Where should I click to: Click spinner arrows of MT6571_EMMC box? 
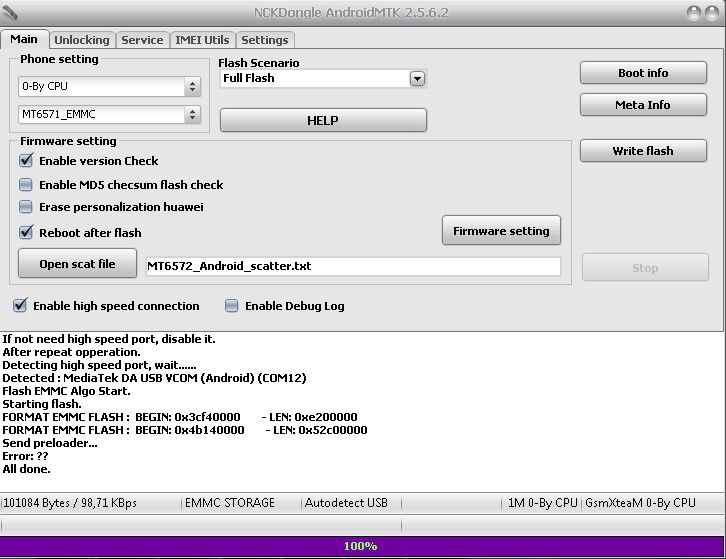192,114
